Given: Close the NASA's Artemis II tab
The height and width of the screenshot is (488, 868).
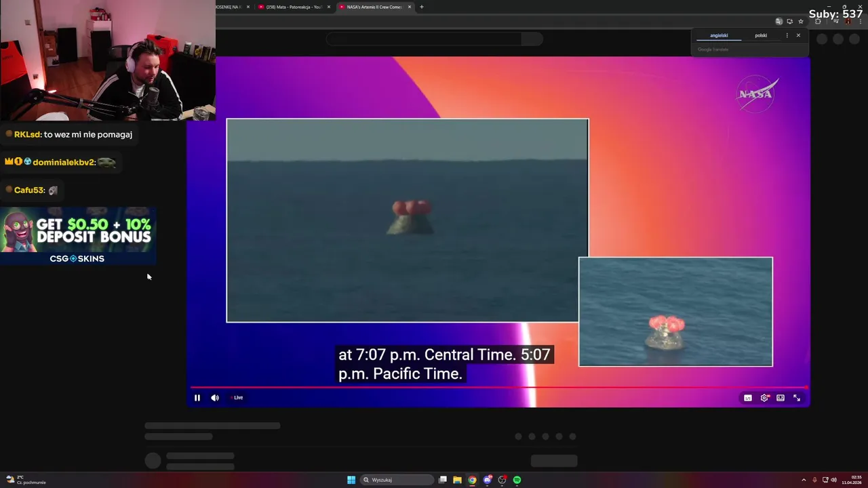Looking at the screenshot, I should [409, 7].
